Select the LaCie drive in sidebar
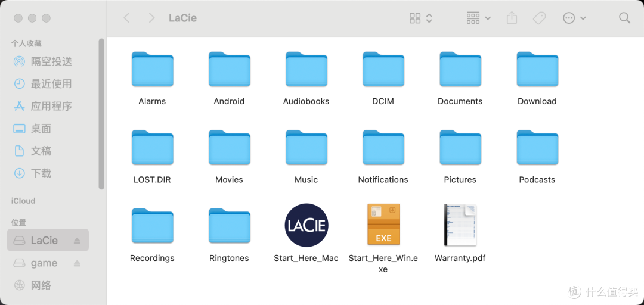Image resolution: width=644 pixels, height=305 pixels. [x=48, y=240]
